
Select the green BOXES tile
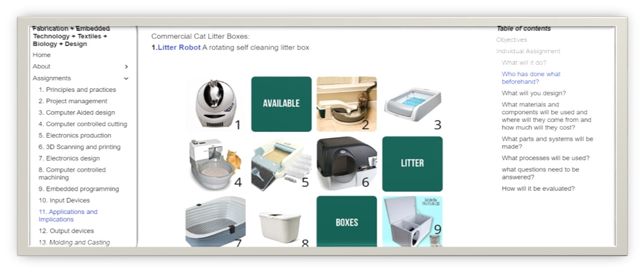point(347,221)
